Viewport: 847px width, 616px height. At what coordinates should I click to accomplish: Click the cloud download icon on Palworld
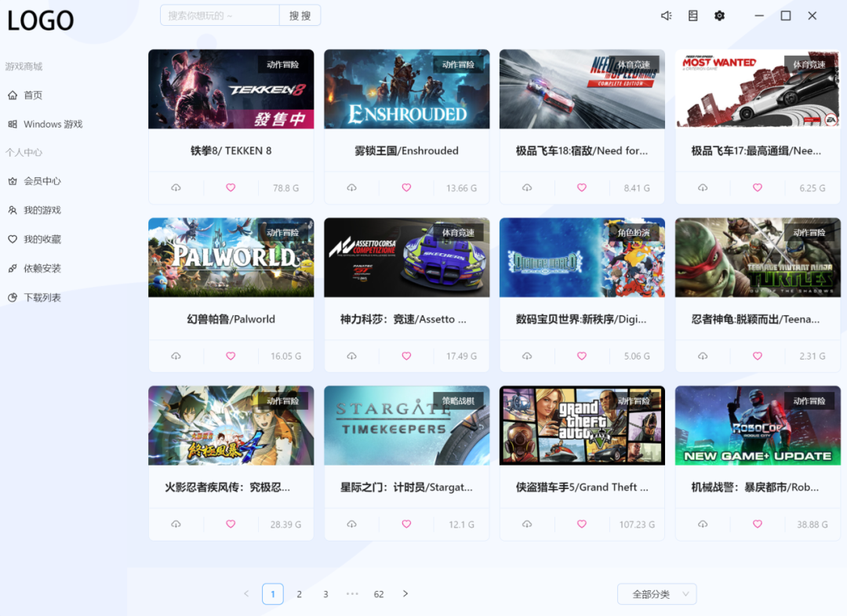(x=175, y=355)
